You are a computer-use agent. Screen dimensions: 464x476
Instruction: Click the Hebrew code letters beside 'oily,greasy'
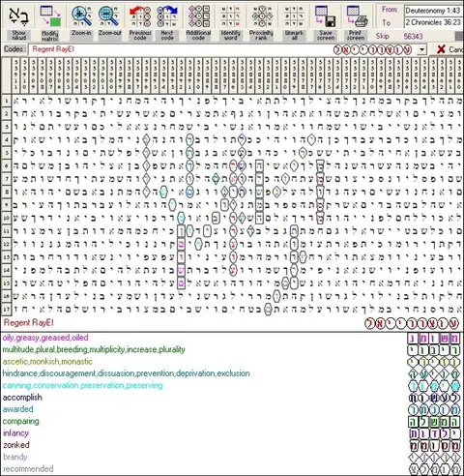434,339
